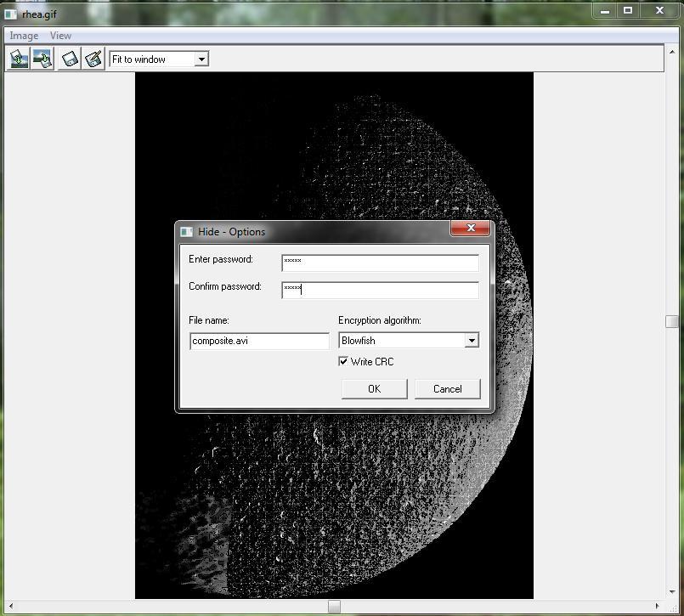Confirm the Hide Options dialog with OK
Image resolution: width=684 pixels, height=616 pixels.
[x=374, y=388]
